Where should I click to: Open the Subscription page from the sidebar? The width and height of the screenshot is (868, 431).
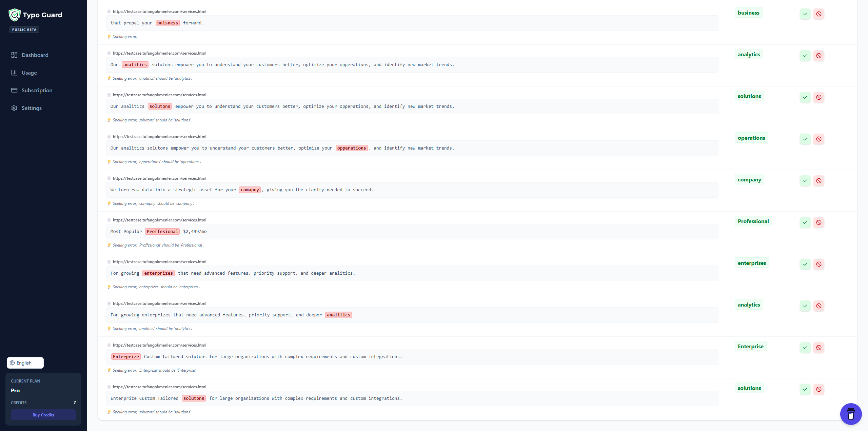click(x=37, y=90)
